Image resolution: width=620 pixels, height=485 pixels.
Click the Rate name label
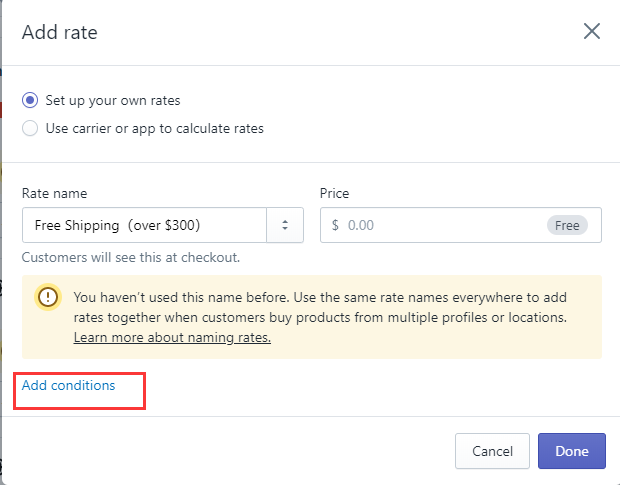[54, 193]
